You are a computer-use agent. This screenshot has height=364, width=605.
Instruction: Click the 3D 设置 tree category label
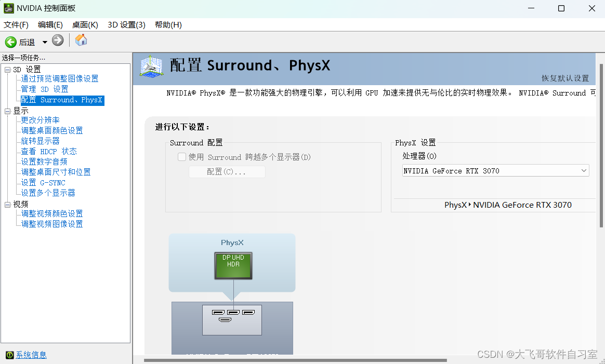pos(27,70)
